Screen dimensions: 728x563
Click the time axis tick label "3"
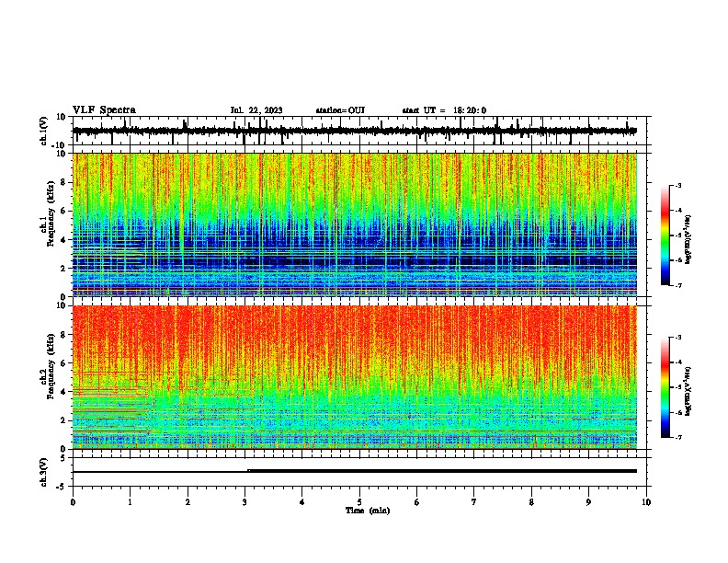tap(245, 502)
